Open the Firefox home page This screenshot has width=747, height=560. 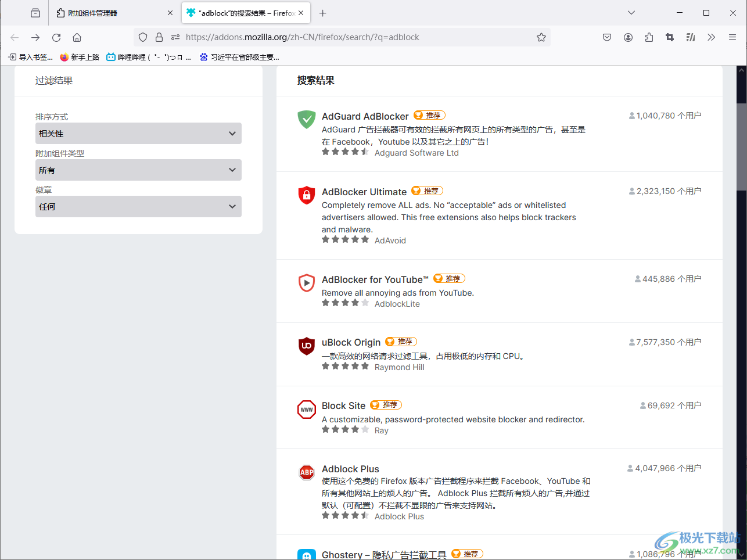coord(77,37)
